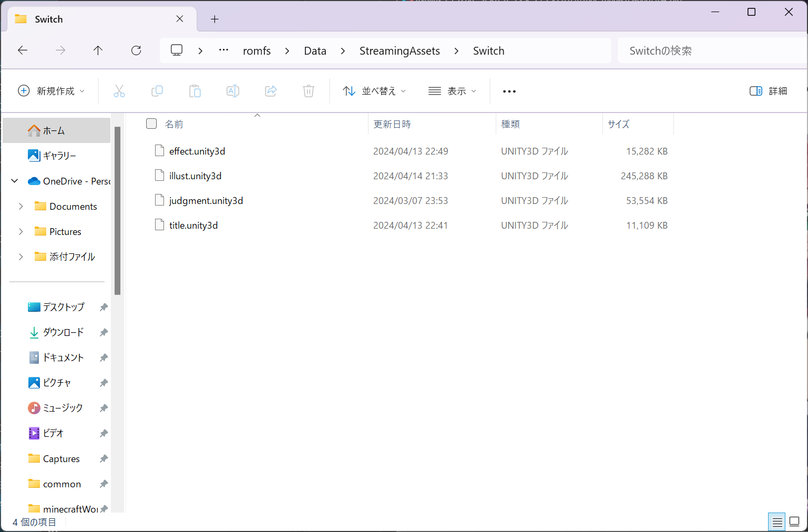Screen dimensions: 808x532
Task: Click the Delete trash can icon
Action: click(309, 91)
